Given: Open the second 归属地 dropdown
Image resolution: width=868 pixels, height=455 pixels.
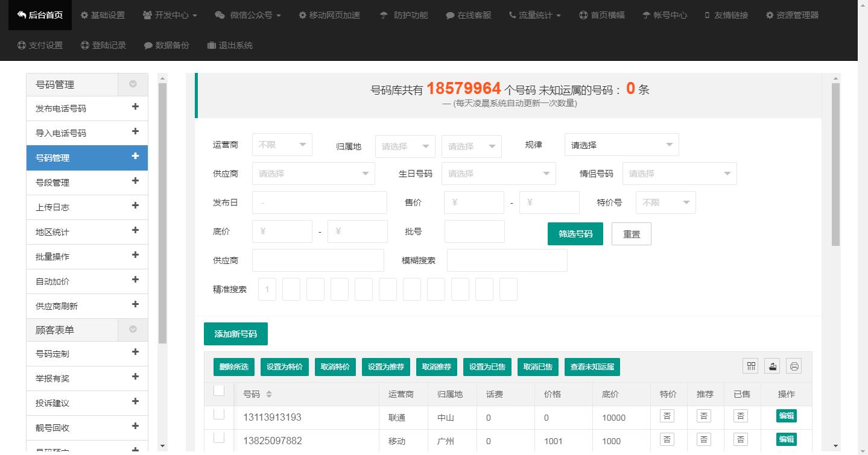Looking at the screenshot, I should coord(472,146).
